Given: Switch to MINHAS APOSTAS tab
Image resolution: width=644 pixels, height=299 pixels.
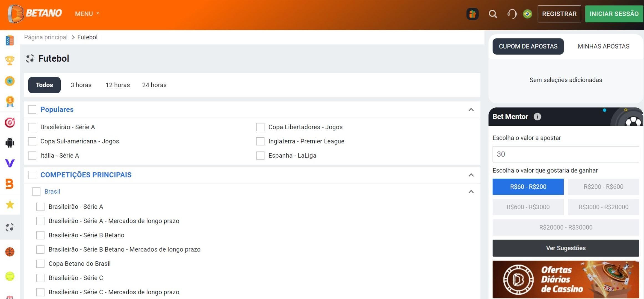Looking at the screenshot, I should point(604,47).
